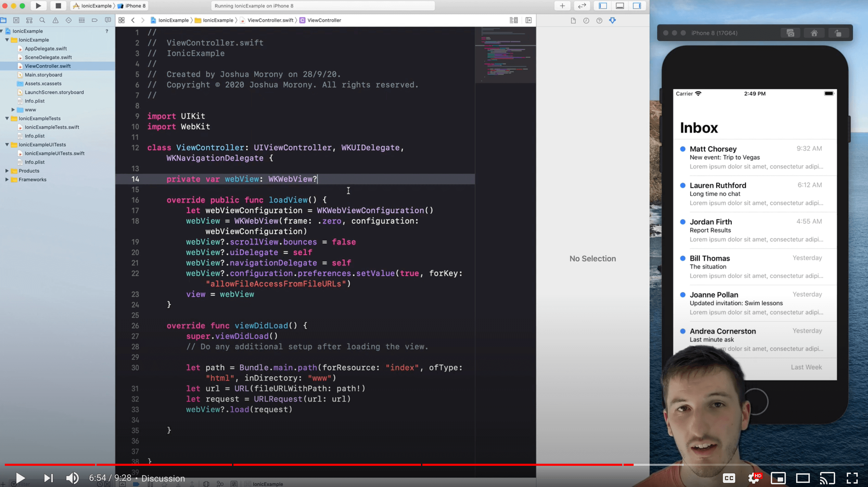The image size is (868, 487).
Task: Click the ViewController tab in editor
Action: (324, 20)
